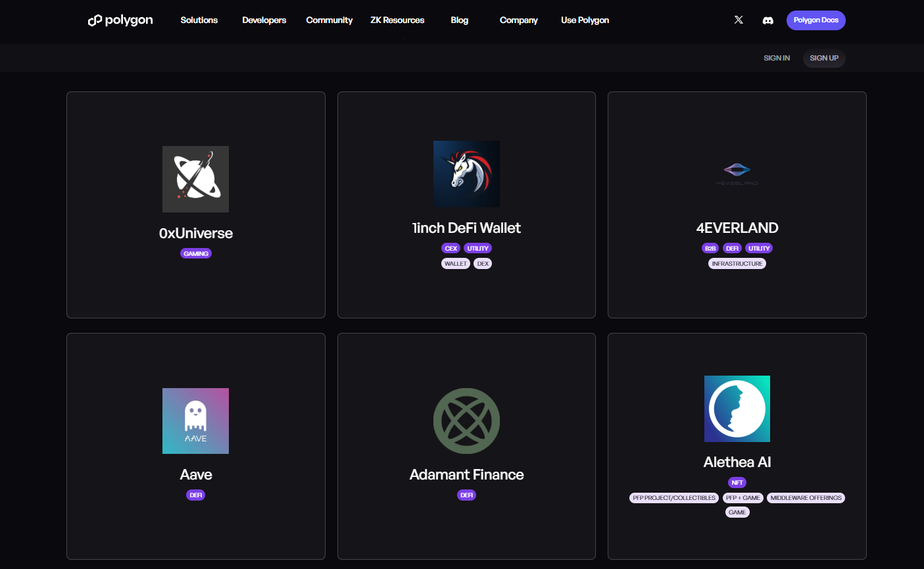
Task: Click the WALLET tag on 1inch card
Action: point(456,263)
